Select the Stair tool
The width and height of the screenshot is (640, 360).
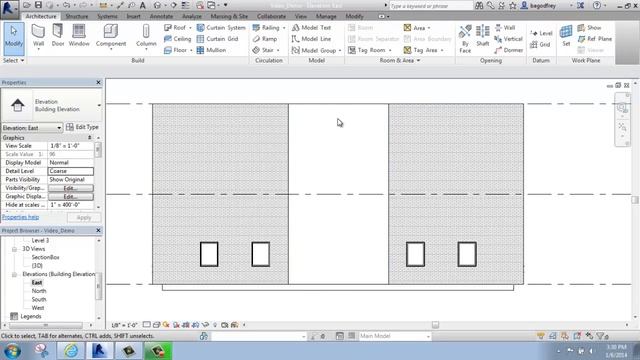click(266, 50)
